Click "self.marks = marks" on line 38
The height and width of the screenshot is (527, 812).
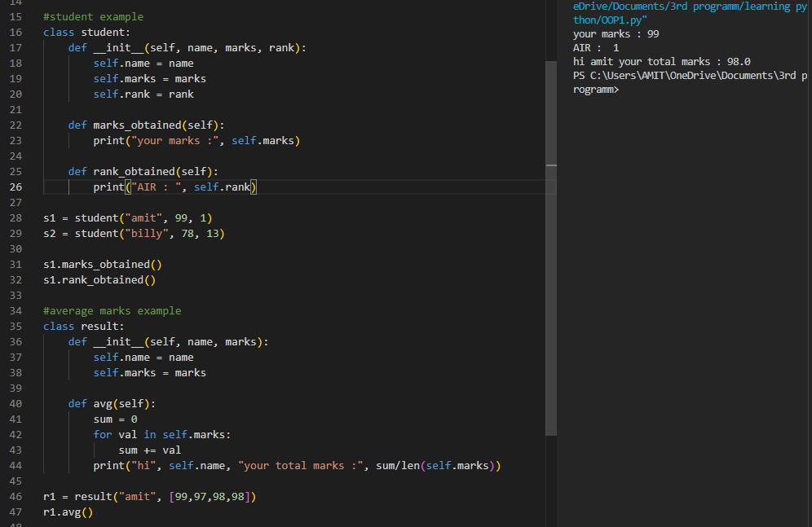[x=150, y=373]
